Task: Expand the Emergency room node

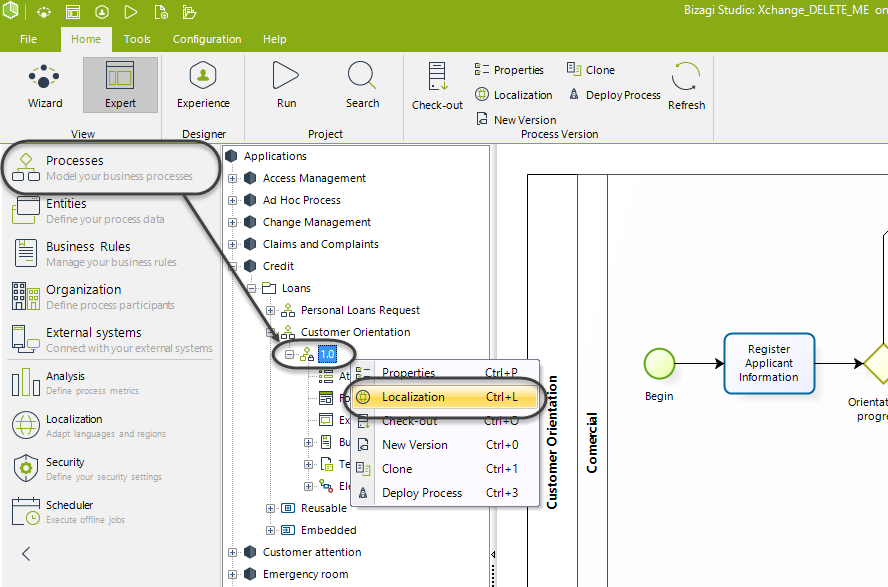Action: (232, 575)
